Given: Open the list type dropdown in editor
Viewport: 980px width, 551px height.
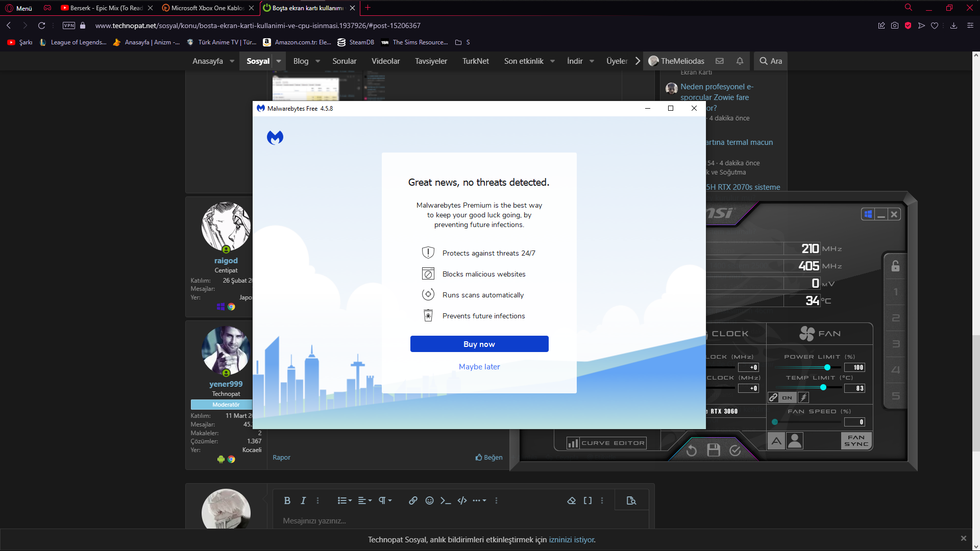Looking at the screenshot, I should 345,500.
